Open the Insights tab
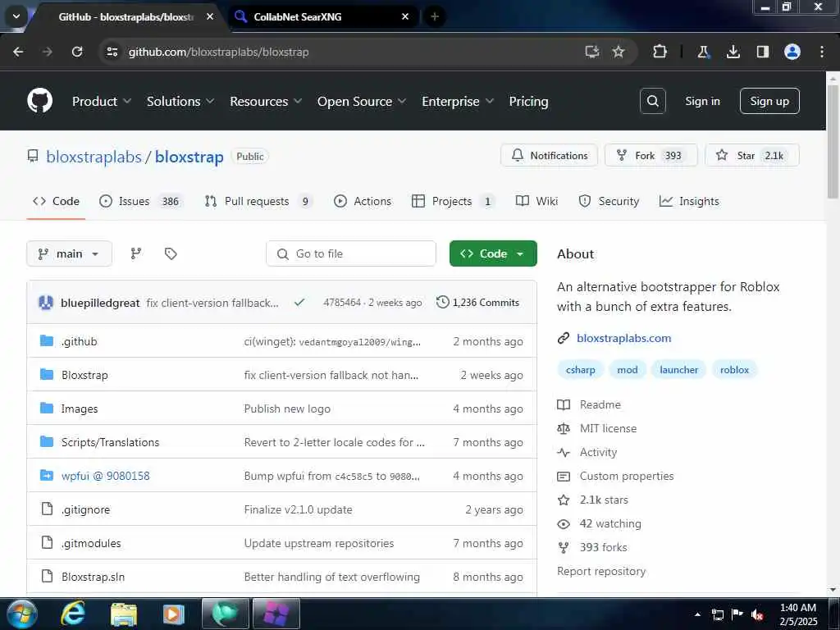The width and height of the screenshot is (840, 630). (689, 202)
